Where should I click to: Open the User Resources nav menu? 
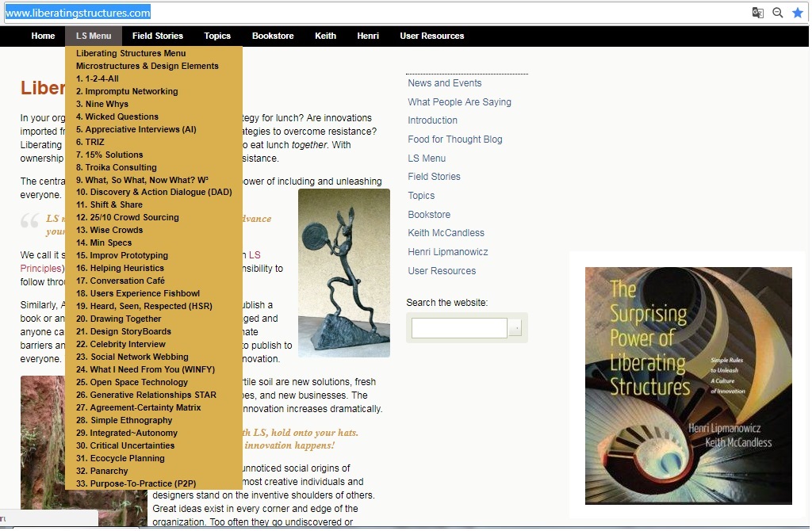pyautogui.click(x=431, y=36)
